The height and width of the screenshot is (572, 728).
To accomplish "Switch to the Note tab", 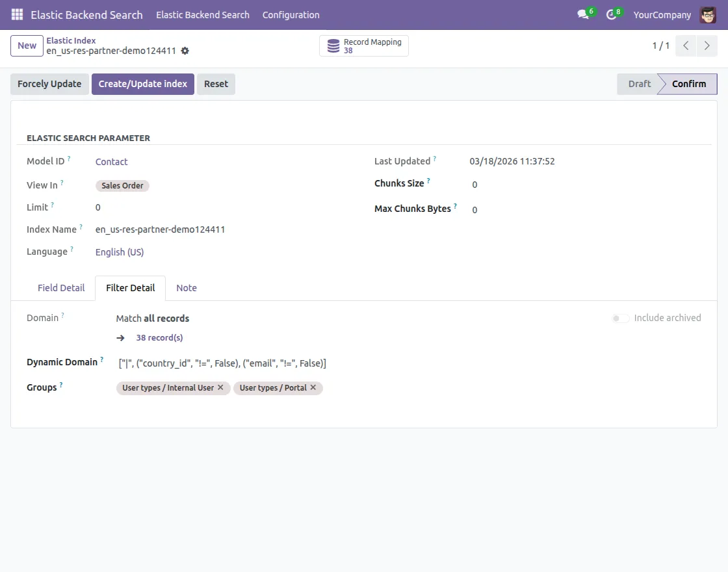I will click(186, 288).
